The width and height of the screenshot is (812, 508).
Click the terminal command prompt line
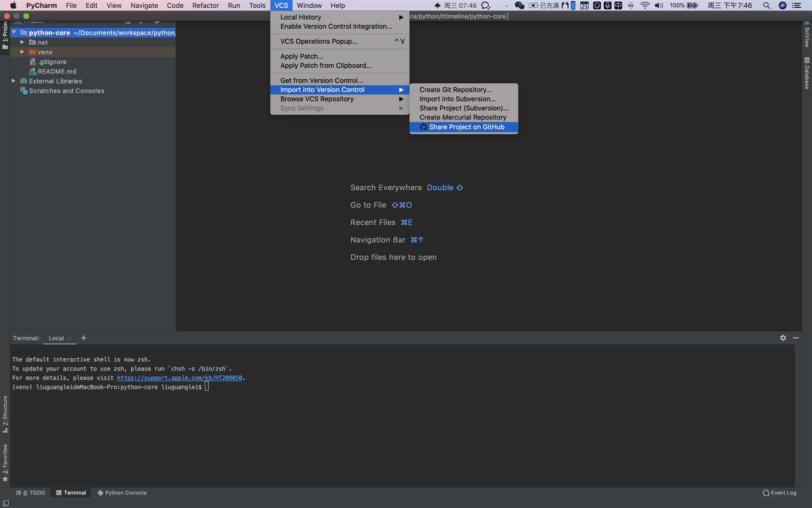click(111, 387)
